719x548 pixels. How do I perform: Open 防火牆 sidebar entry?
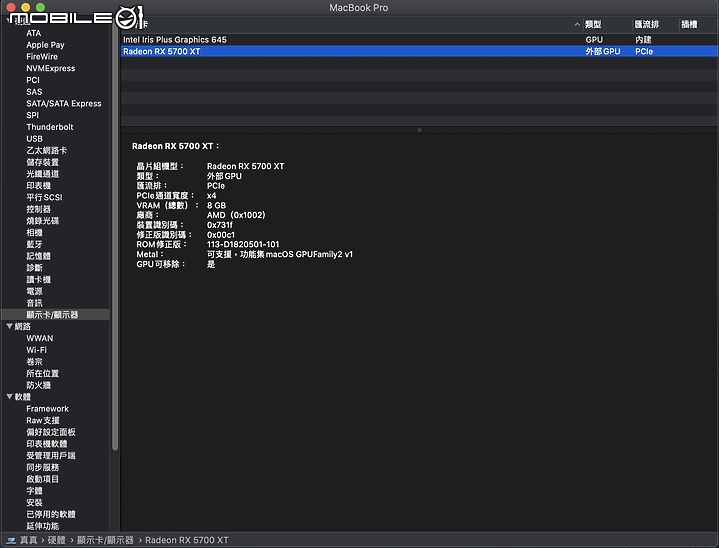point(39,385)
